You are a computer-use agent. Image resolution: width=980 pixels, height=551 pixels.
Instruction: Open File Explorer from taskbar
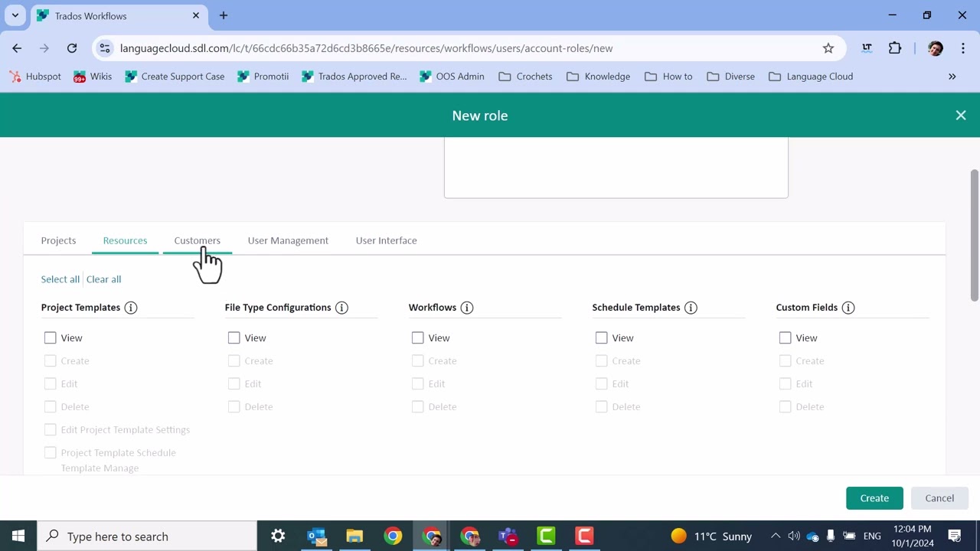pyautogui.click(x=354, y=536)
